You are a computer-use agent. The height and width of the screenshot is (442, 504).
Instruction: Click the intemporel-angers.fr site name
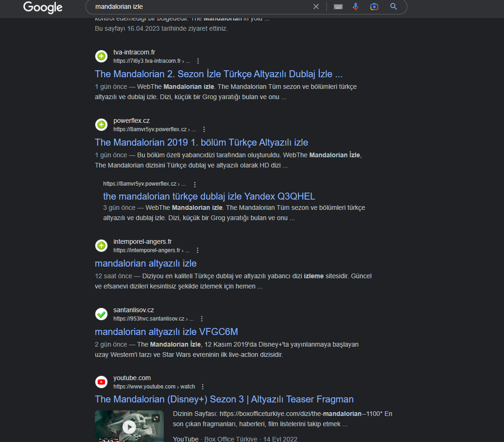142,241
